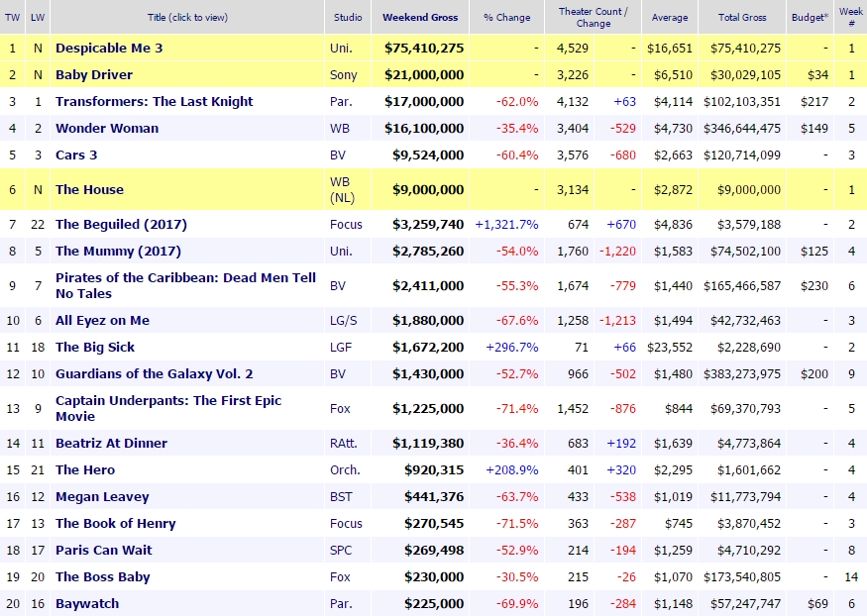Sort by Weekend Gross column header
The image size is (867, 616).
coord(420,17)
